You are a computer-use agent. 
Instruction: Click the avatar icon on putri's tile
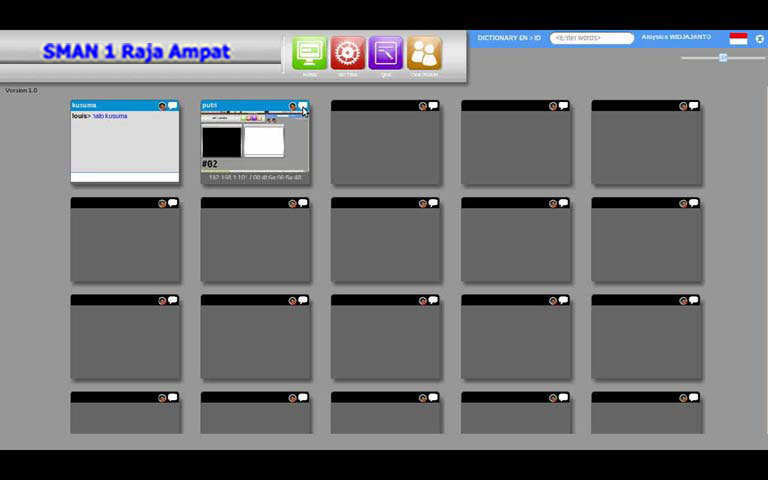[x=292, y=106]
